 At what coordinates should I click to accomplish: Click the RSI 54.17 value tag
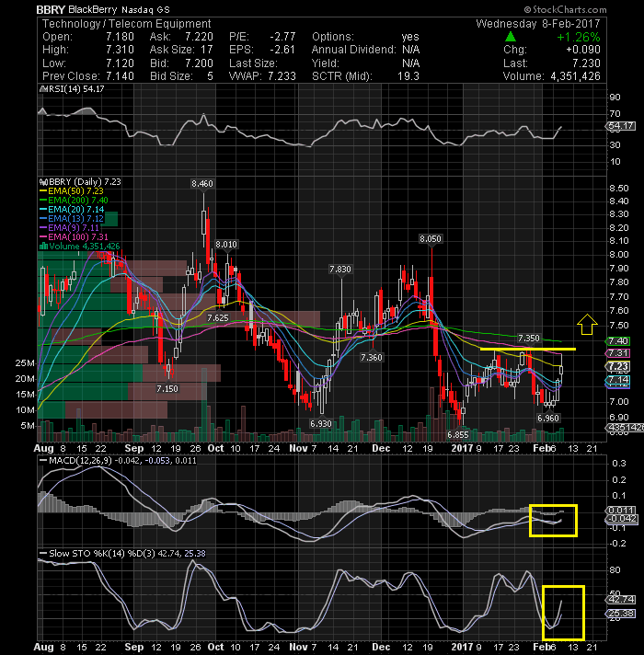click(x=621, y=126)
